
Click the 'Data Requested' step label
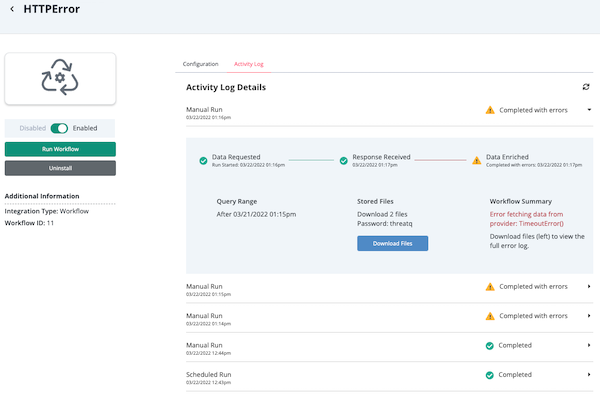(236, 157)
